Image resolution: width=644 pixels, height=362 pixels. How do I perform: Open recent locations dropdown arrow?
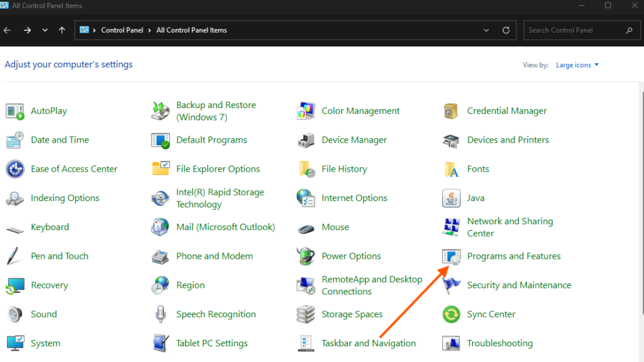tap(45, 30)
